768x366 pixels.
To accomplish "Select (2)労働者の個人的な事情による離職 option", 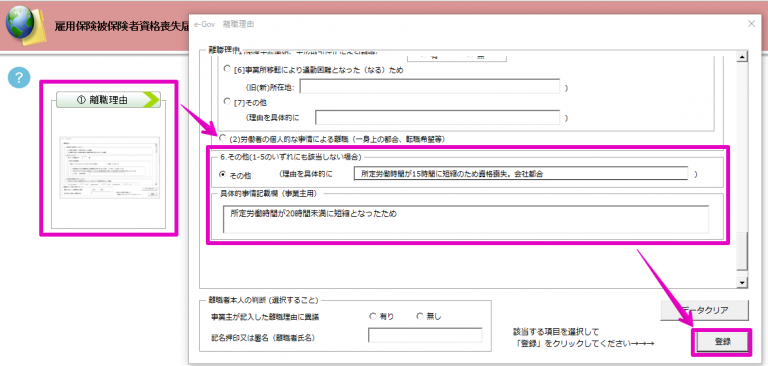I will click(223, 138).
